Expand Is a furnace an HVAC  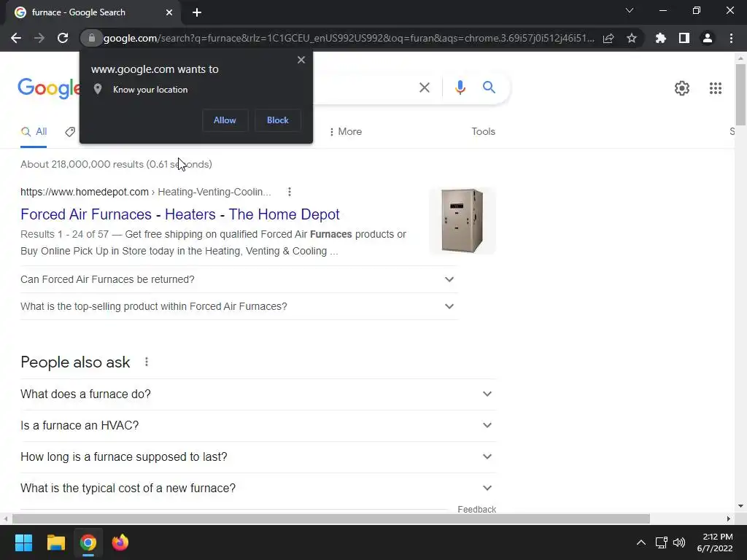pyautogui.click(x=258, y=425)
